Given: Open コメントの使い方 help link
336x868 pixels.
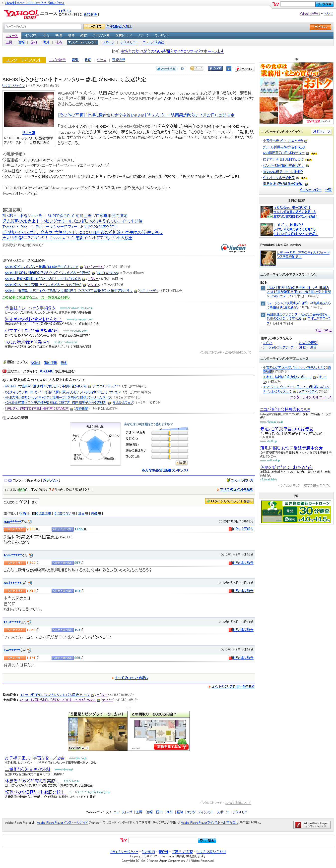Looking at the screenshot, I should (242, 480).
